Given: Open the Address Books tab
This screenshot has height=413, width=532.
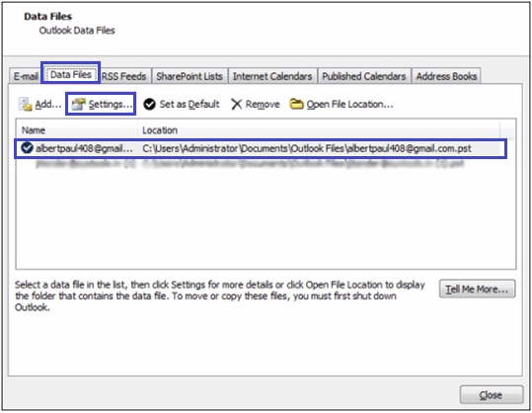Looking at the screenshot, I should tap(446, 76).
